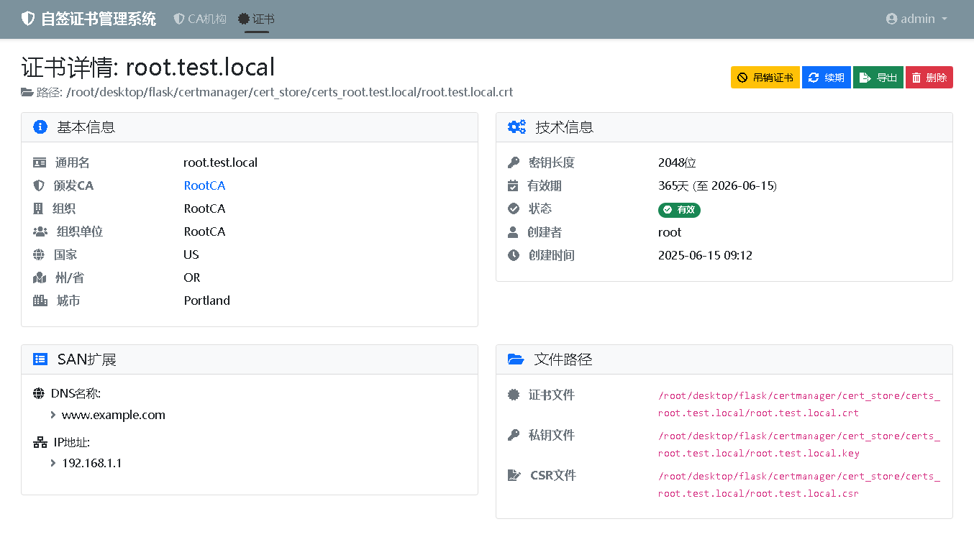Open the admin user dropdown menu
The height and width of the screenshot is (560, 974).
point(916,19)
